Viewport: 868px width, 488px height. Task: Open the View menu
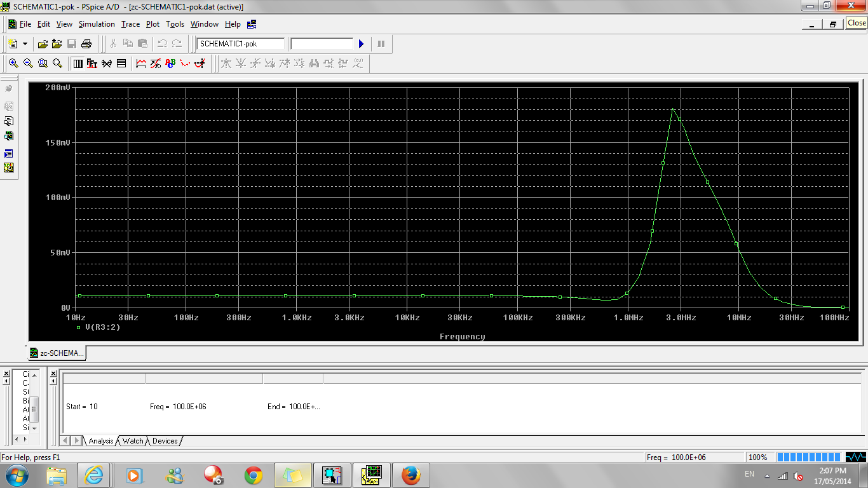(64, 24)
